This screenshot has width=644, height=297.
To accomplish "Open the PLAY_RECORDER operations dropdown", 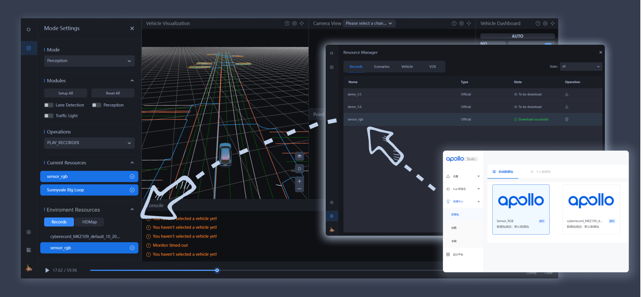I will coord(89,143).
